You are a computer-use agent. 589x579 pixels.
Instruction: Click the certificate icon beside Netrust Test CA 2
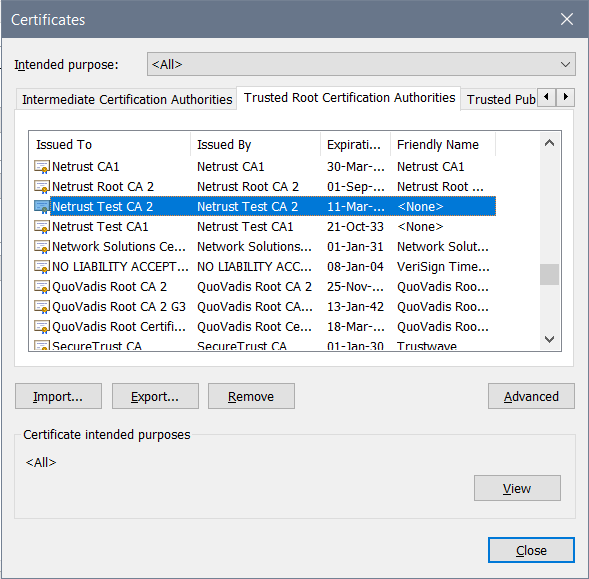pyautogui.click(x=42, y=206)
